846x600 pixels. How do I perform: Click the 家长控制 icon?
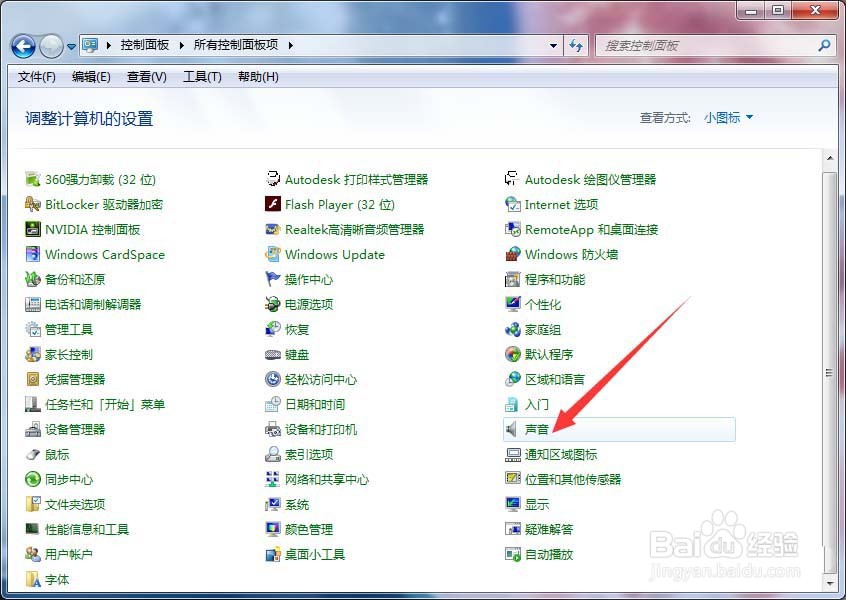pyautogui.click(x=33, y=354)
